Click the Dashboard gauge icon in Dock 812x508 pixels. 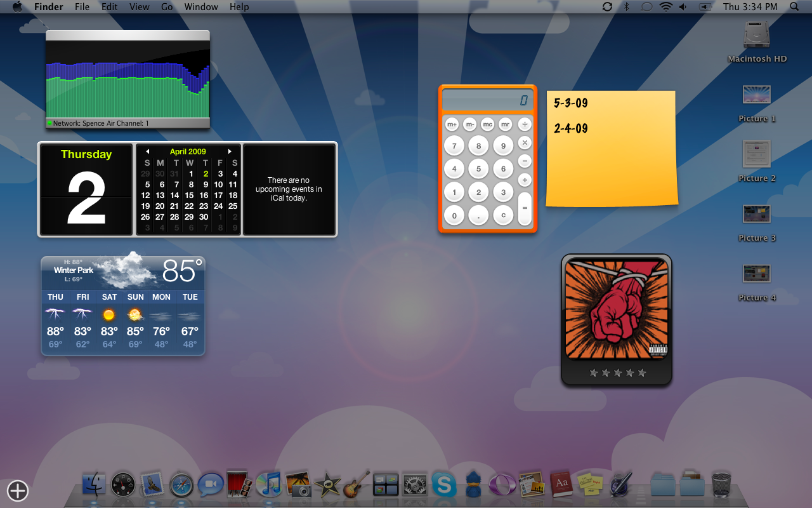pos(122,485)
